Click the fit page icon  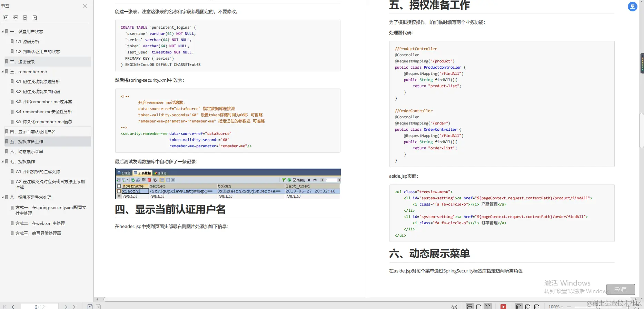click(528, 307)
